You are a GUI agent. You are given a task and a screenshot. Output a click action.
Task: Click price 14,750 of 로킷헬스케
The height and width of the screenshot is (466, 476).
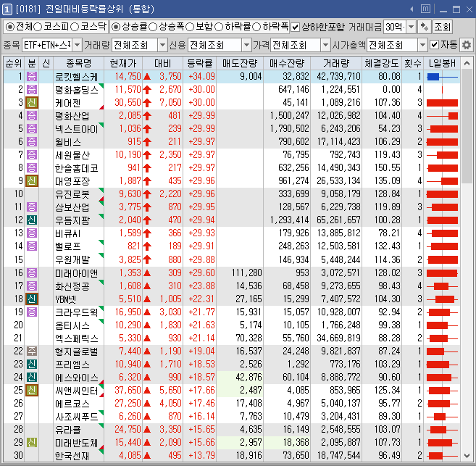click(x=128, y=77)
